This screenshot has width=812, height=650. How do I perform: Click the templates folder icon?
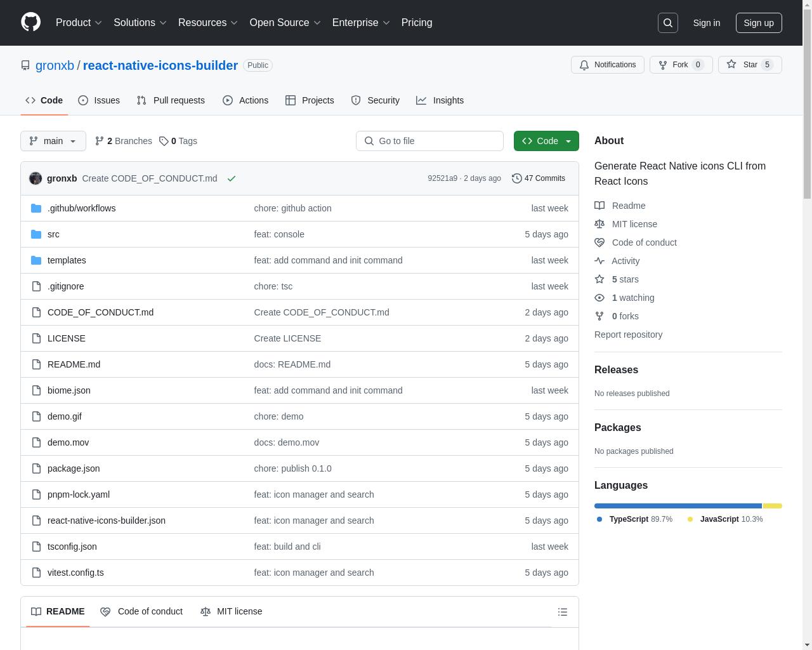click(36, 260)
